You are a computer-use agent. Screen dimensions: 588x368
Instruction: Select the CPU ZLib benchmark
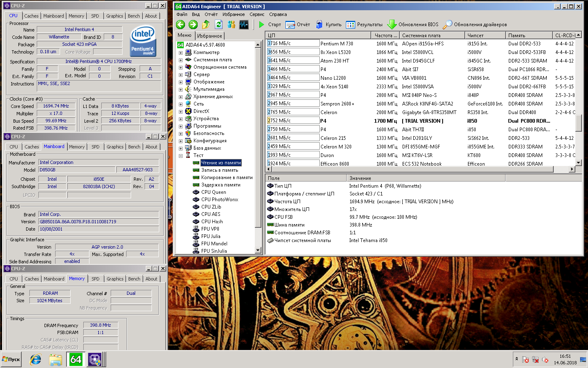coord(211,207)
